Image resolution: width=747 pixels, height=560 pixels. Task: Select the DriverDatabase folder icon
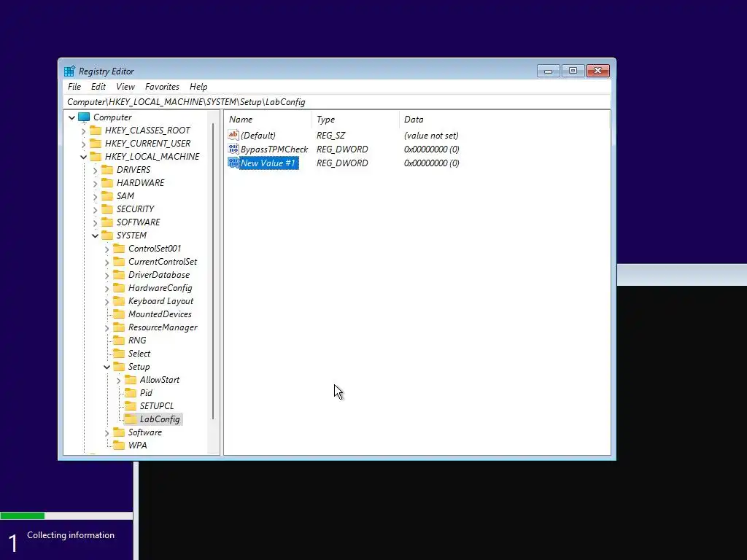point(119,275)
